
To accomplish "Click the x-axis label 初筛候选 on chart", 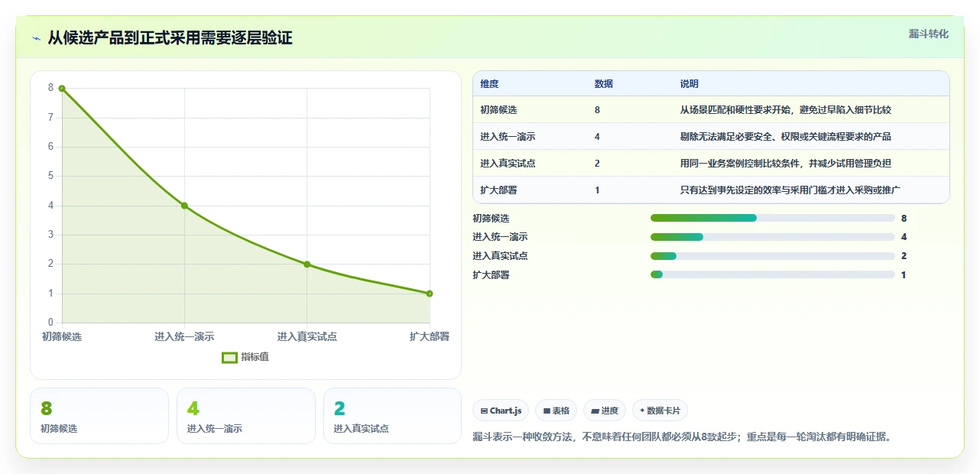I will [x=62, y=336].
